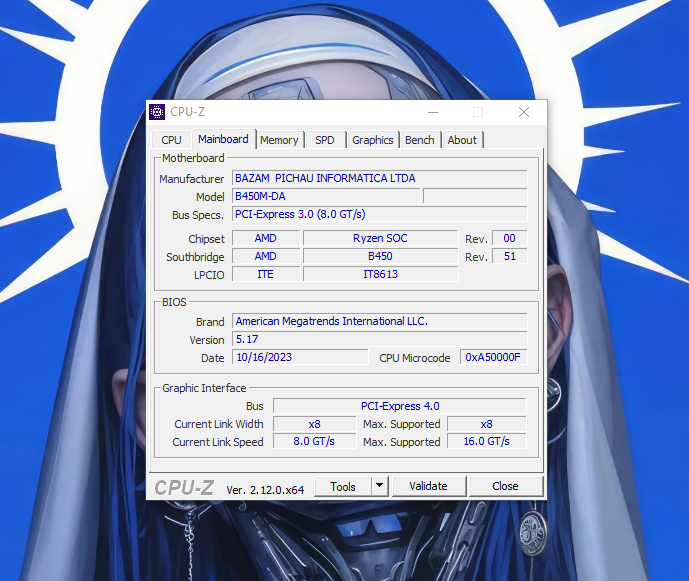
Task: Expand the Tools dropdown arrow
Action: 379,487
